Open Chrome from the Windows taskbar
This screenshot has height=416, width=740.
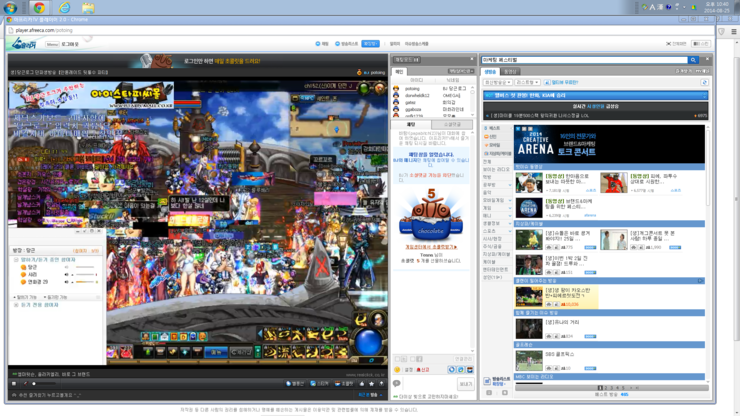pos(39,7)
